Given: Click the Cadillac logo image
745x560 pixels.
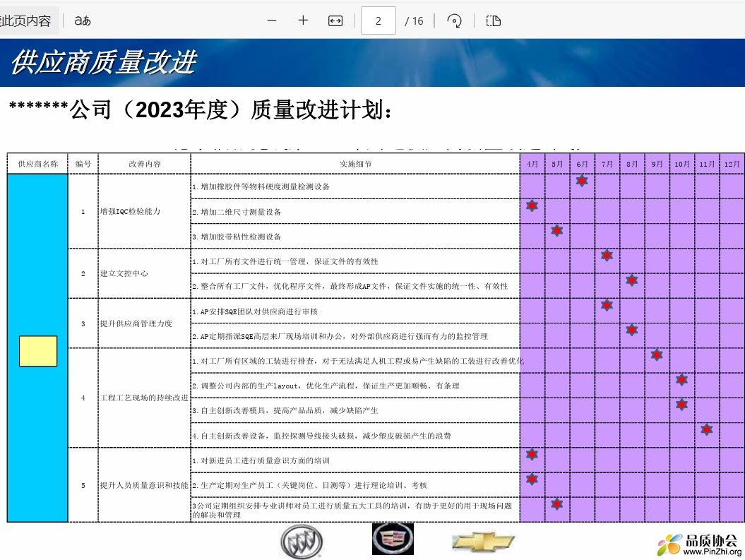Looking at the screenshot, I should pyautogui.click(x=393, y=539).
